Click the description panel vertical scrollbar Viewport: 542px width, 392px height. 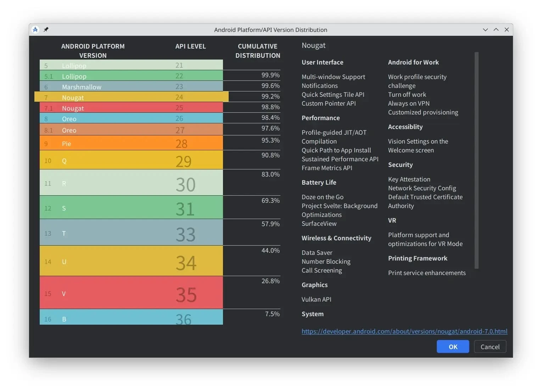click(x=476, y=160)
